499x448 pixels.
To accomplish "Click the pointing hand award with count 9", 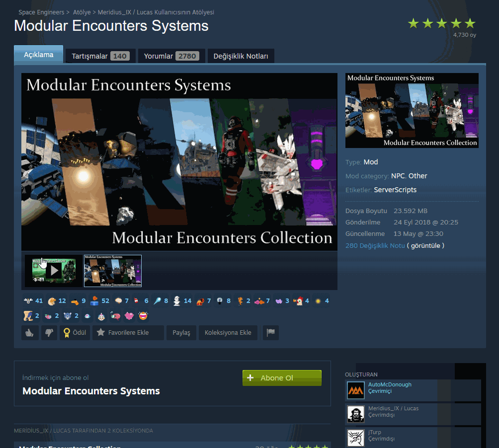I will (78, 301).
